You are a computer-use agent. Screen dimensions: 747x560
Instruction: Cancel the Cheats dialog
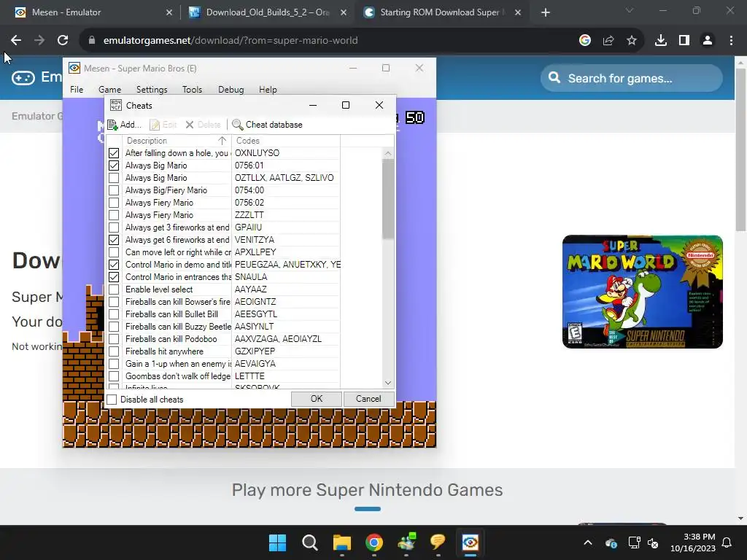click(x=368, y=399)
